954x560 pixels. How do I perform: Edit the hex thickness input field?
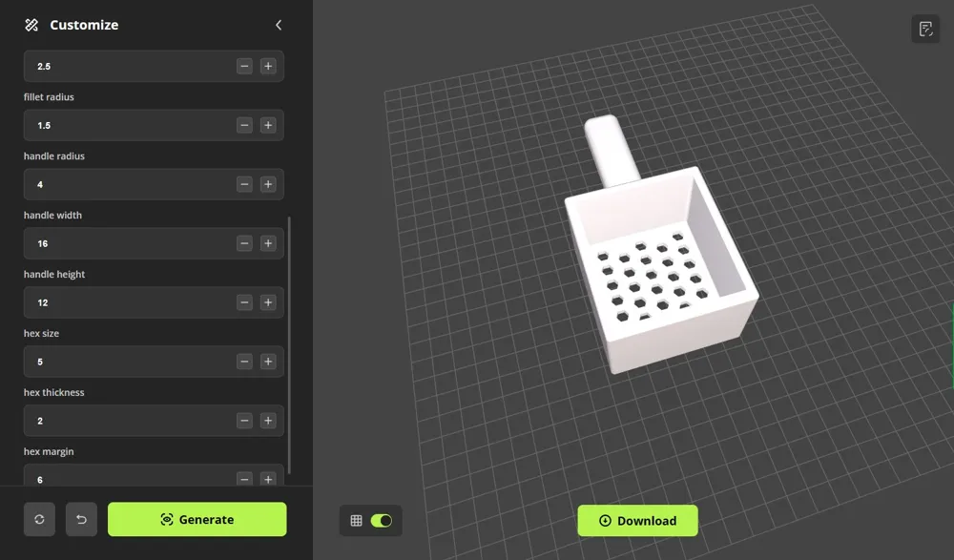(154, 421)
